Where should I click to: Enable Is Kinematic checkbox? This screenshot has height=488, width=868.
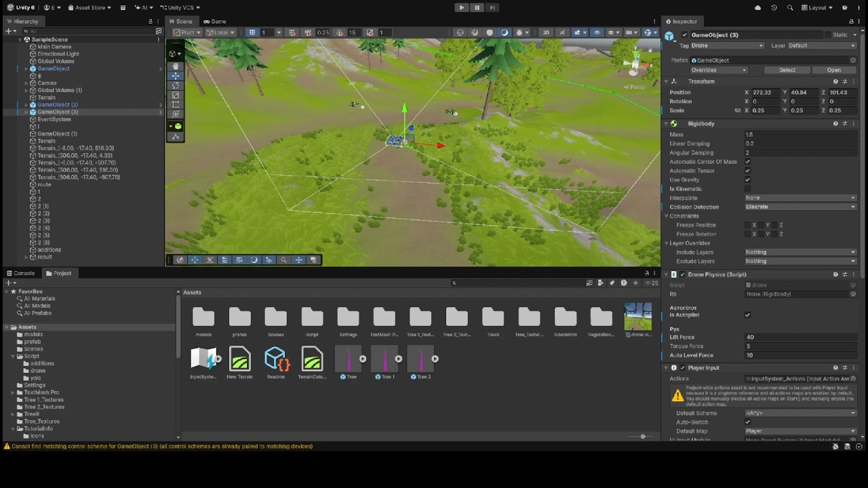click(x=747, y=189)
